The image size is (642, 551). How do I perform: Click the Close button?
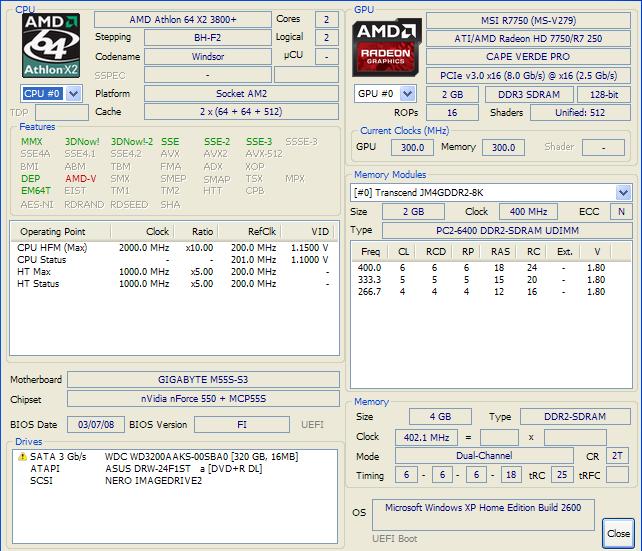click(x=618, y=533)
